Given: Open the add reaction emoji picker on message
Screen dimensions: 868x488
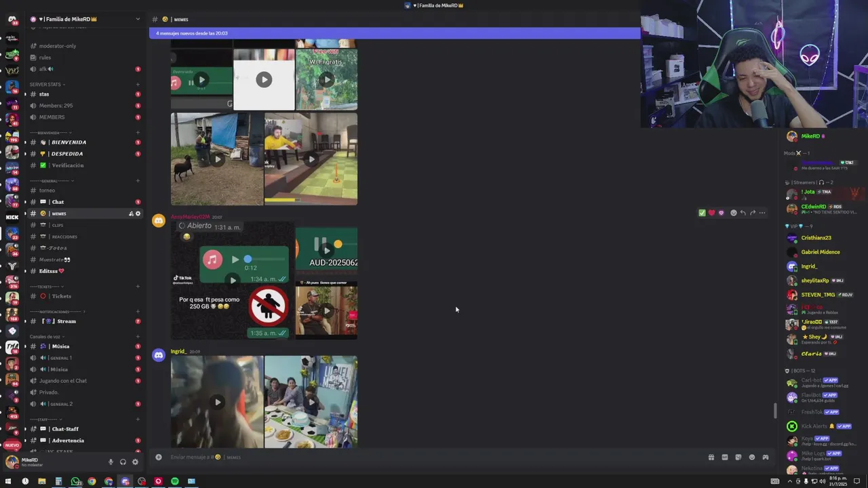Looking at the screenshot, I should coord(733,213).
